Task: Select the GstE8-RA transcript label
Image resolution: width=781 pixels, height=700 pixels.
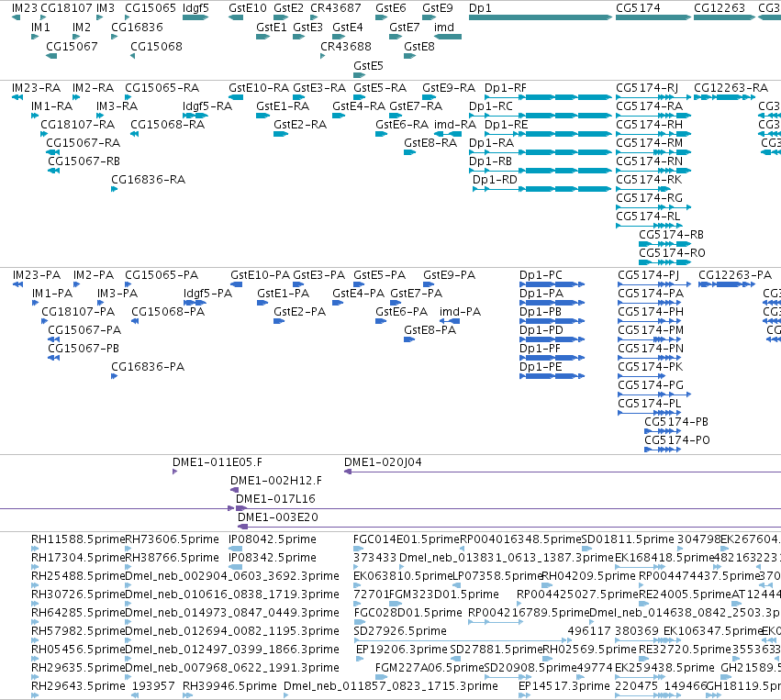Action: [430, 143]
